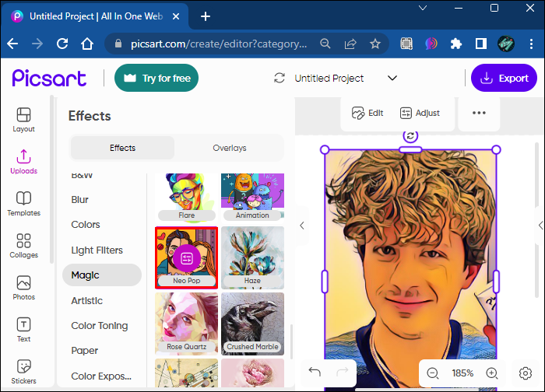
Task: Zoom in the canvas
Action: [492, 373]
